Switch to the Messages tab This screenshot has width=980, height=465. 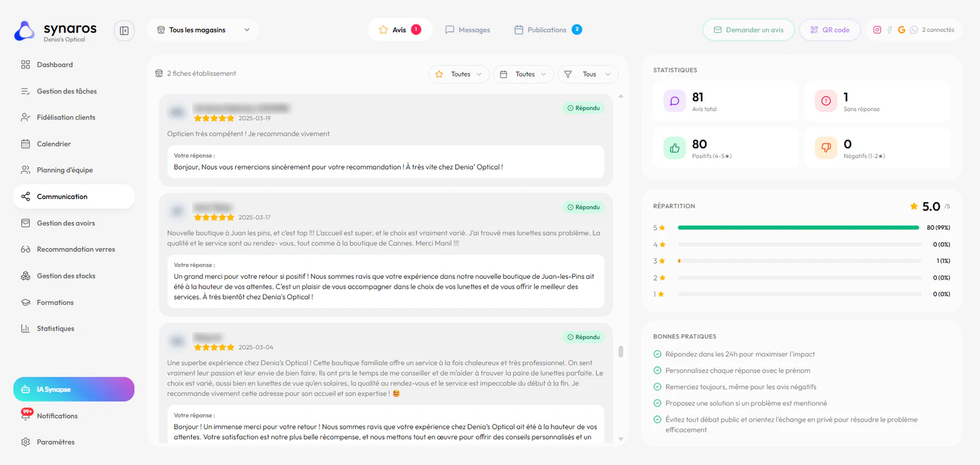pyautogui.click(x=467, y=29)
